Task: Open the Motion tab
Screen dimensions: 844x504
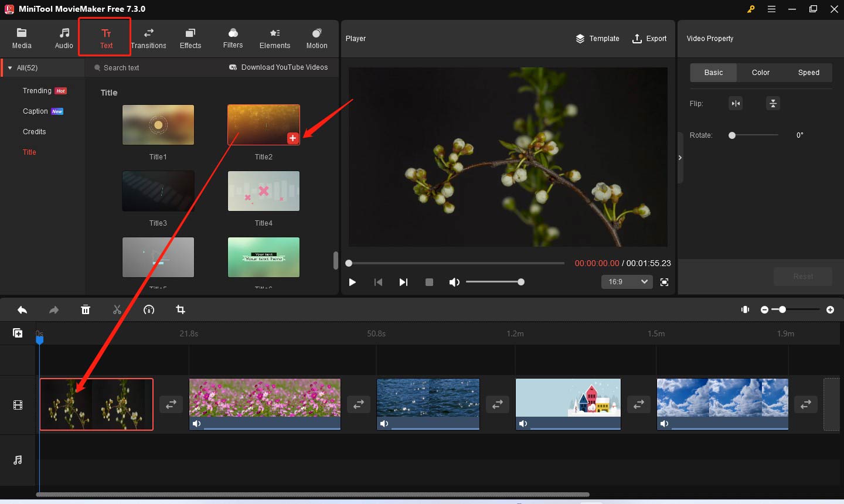Action: [x=317, y=38]
